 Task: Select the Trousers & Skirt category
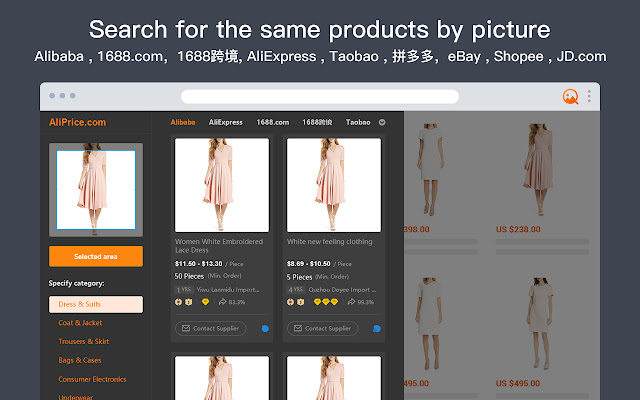click(x=84, y=342)
